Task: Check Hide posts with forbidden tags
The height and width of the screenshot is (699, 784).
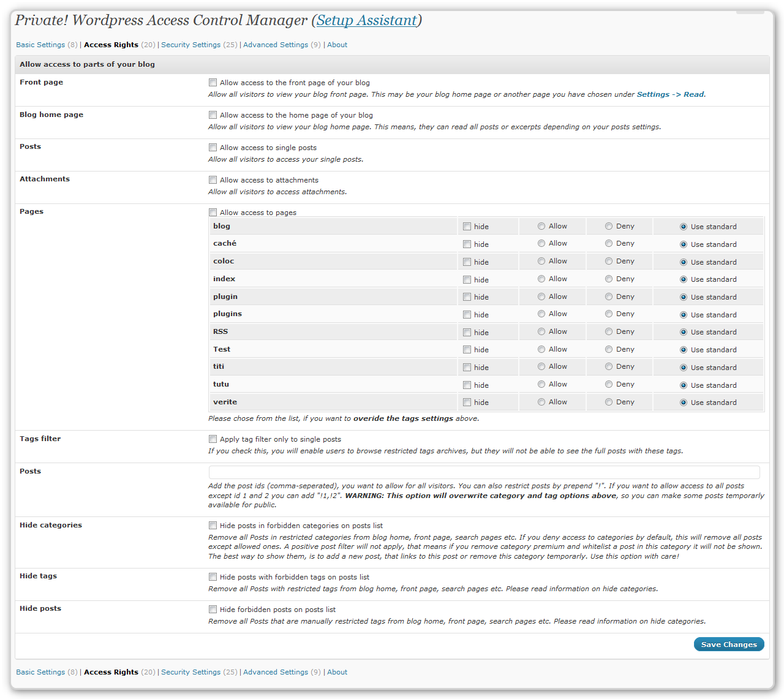Action: click(213, 576)
